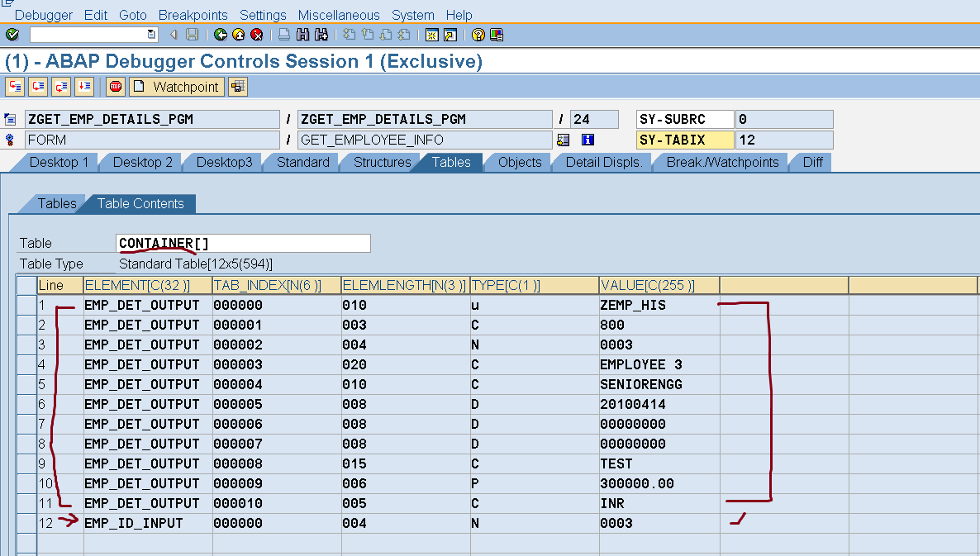The image size is (980, 556).
Task: Click the red Stop breakpoint icon
Action: (x=115, y=86)
